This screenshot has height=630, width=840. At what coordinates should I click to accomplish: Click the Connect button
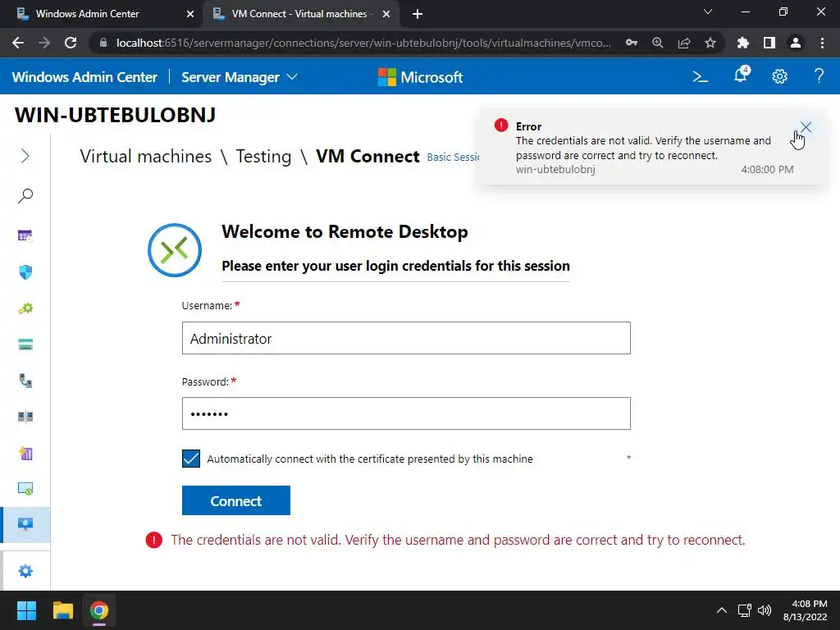tap(235, 500)
